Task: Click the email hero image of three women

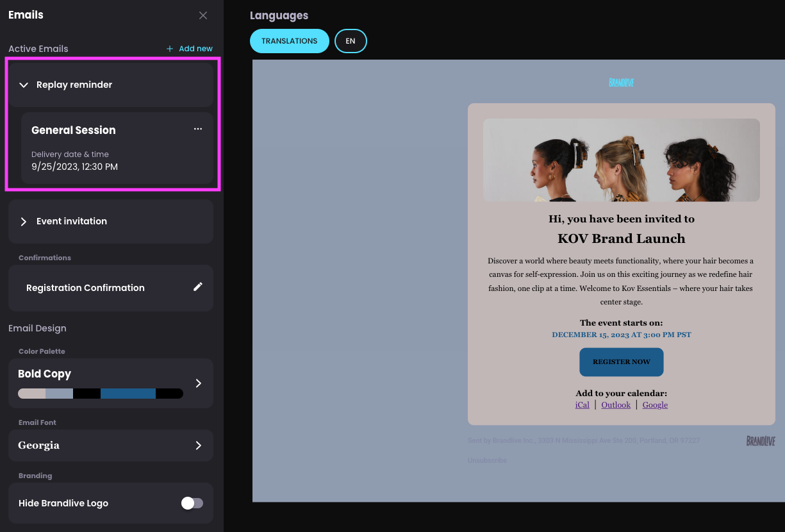Action: [622, 160]
